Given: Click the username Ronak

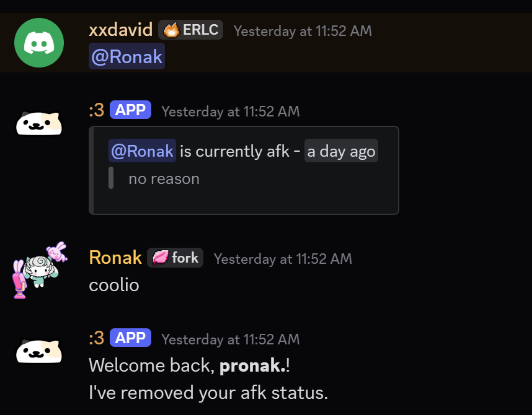Looking at the screenshot, I should coord(115,257).
